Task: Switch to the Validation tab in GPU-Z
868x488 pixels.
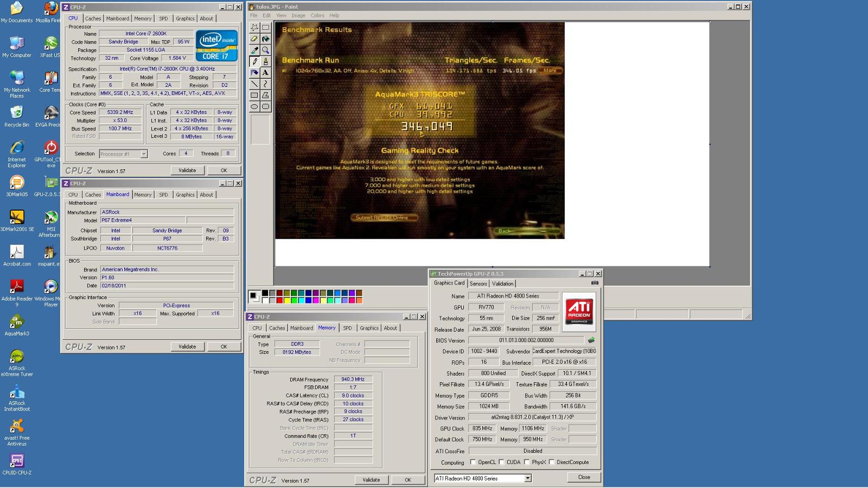Action: click(502, 283)
